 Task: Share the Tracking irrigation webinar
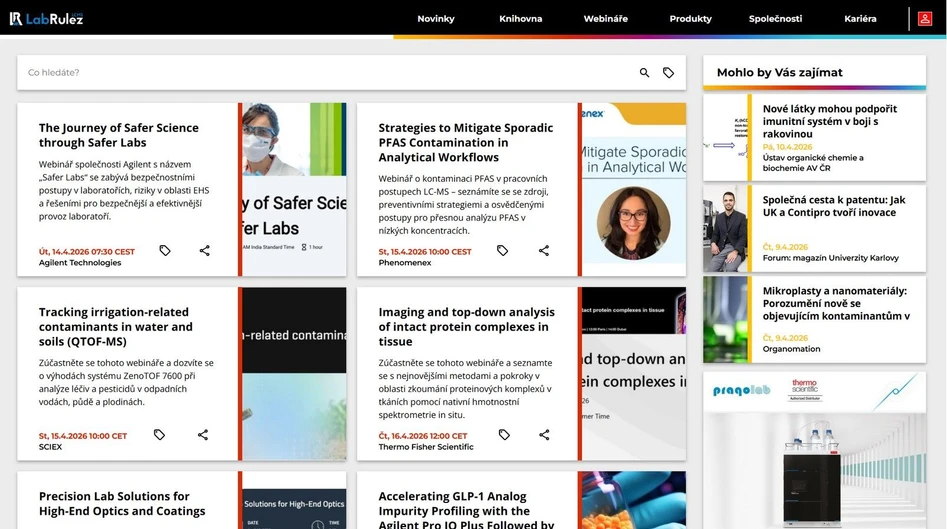coord(203,434)
